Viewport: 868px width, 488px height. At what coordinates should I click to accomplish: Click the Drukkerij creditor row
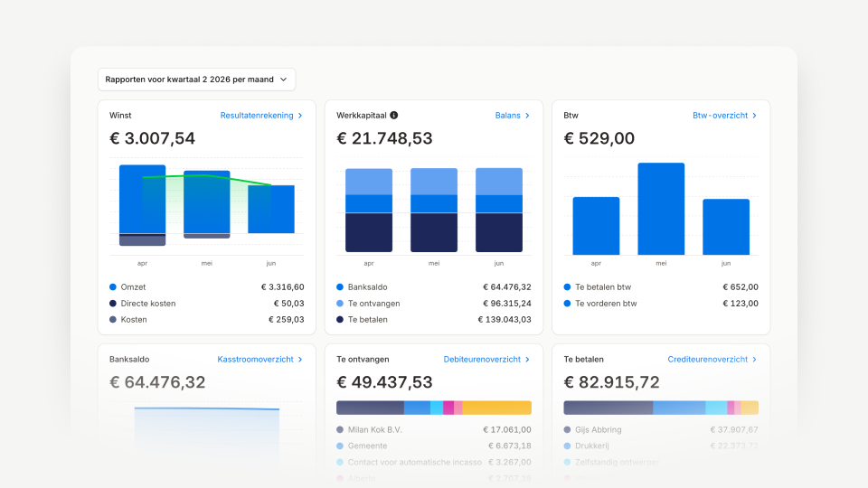point(661,446)
